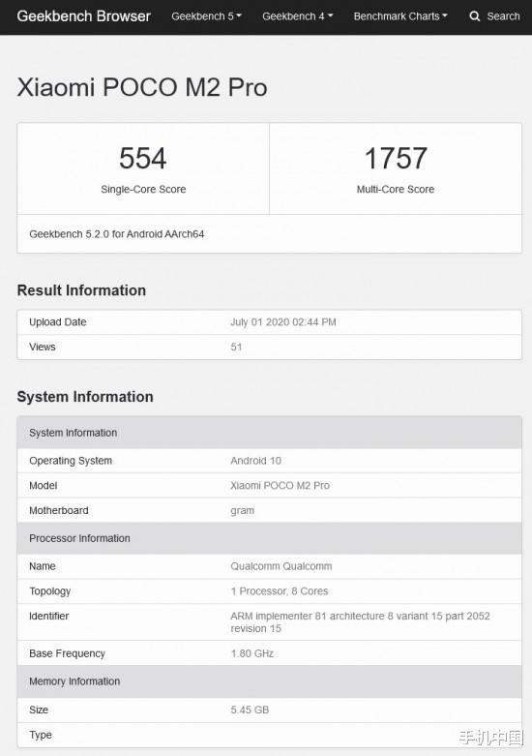Click the Multi-Core Score label
The height and width of the screenshot is (756, 532).
point(396,189)
